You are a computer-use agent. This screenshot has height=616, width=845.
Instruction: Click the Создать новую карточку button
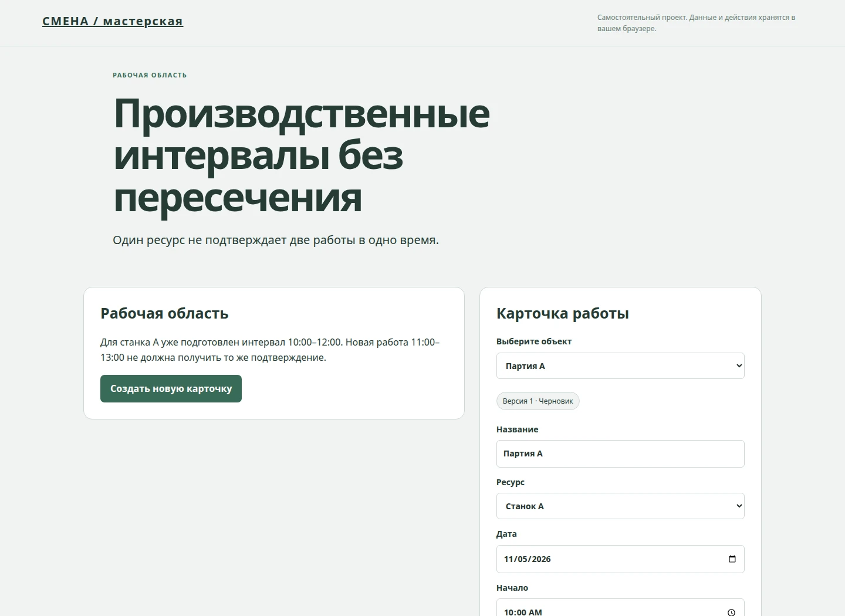(171, 388)
